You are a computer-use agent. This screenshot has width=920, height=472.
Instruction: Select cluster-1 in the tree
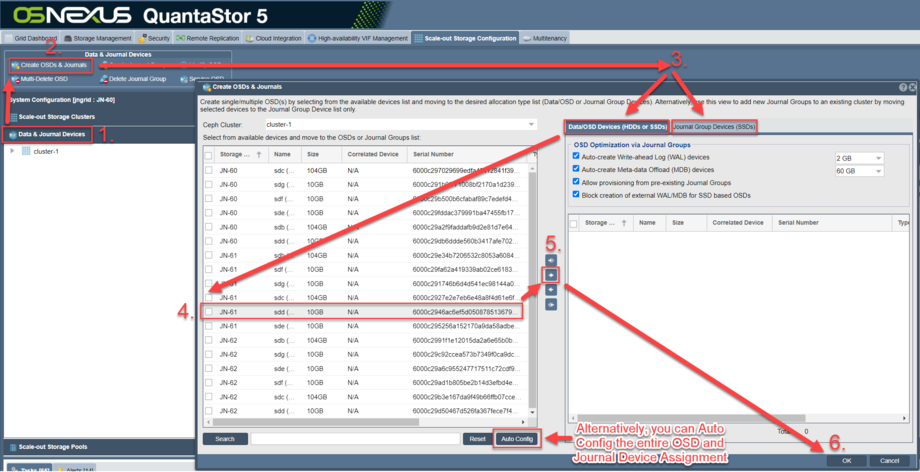coord(46,151)
